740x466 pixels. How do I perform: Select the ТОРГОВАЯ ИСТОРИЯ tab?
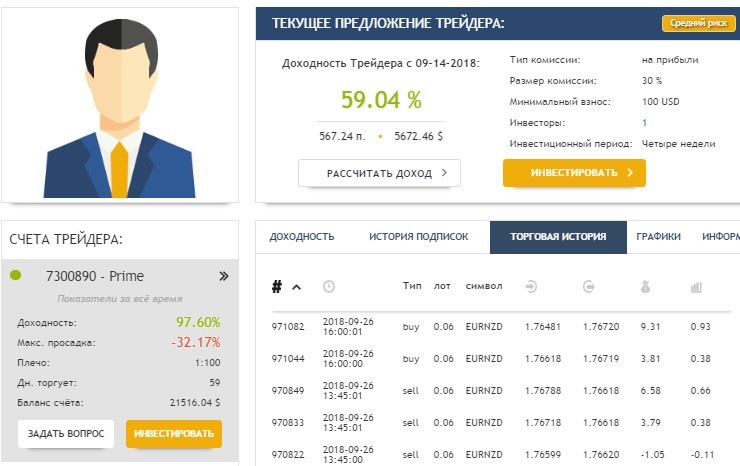[x=558, y=237]
